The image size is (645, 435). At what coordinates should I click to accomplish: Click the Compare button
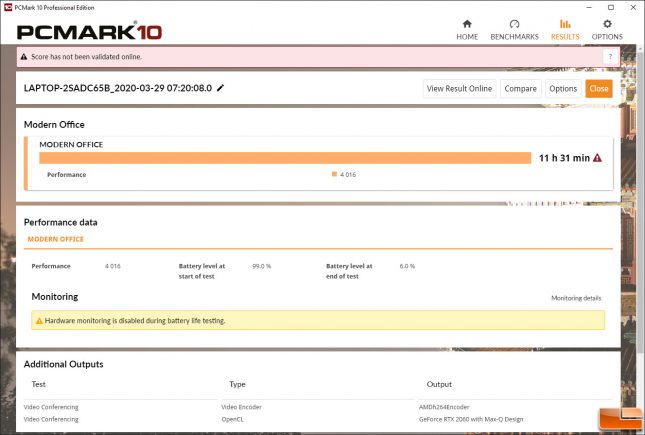coord(520,88)
